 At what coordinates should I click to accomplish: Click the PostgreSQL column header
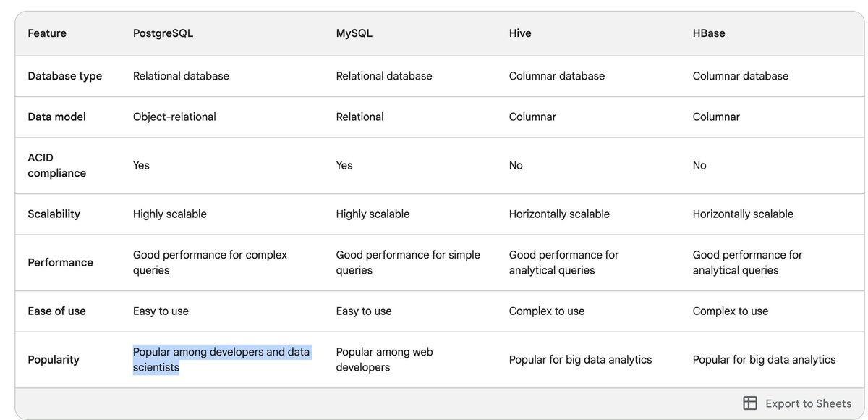tap(163, 33)
